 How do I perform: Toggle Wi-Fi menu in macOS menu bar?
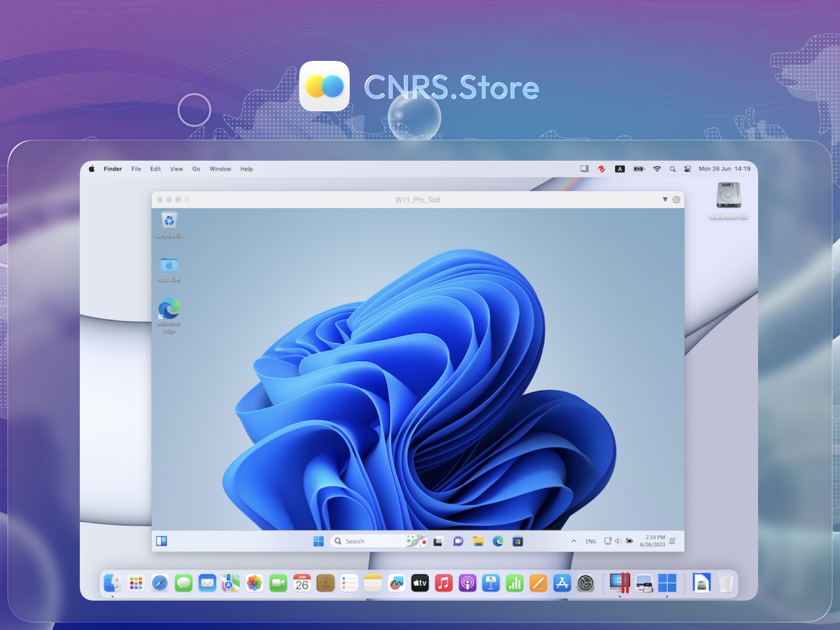coord(657,169)
